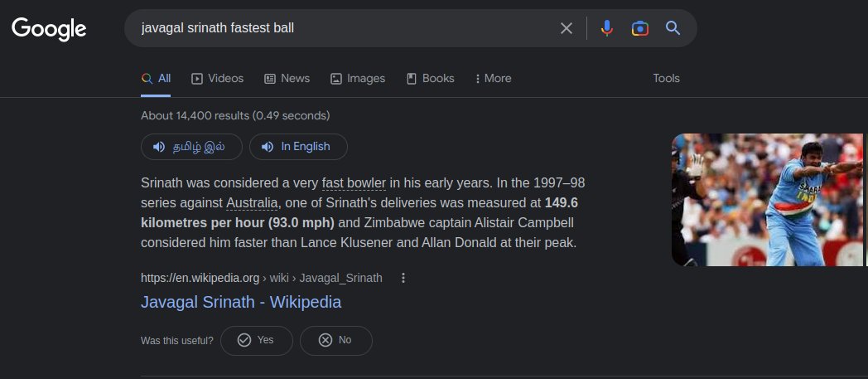Play the Tamil audio speaker button
This screenshot has width=868, height=379.
click(x=191, y=147)
